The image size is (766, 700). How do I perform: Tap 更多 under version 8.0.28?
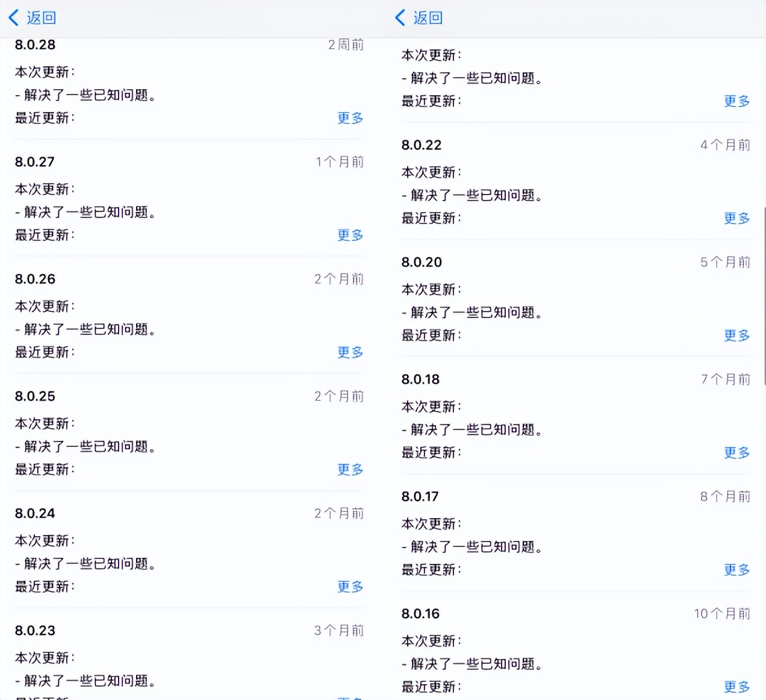tap(350, 118)
